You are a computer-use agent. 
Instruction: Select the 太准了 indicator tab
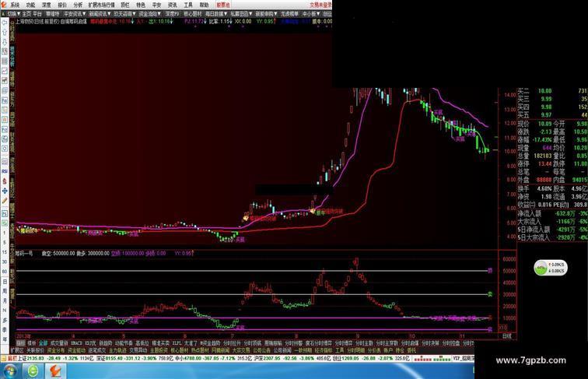click(191, 343)
